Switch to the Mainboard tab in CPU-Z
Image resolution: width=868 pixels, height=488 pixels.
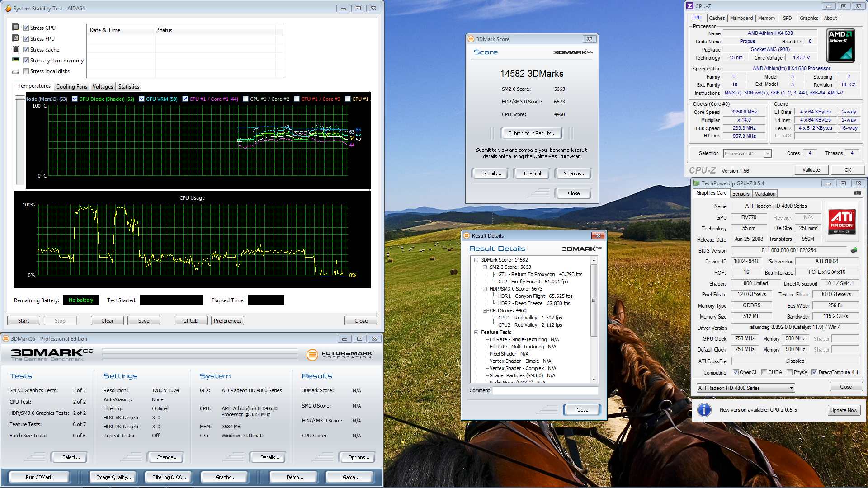tap(741, 18)
